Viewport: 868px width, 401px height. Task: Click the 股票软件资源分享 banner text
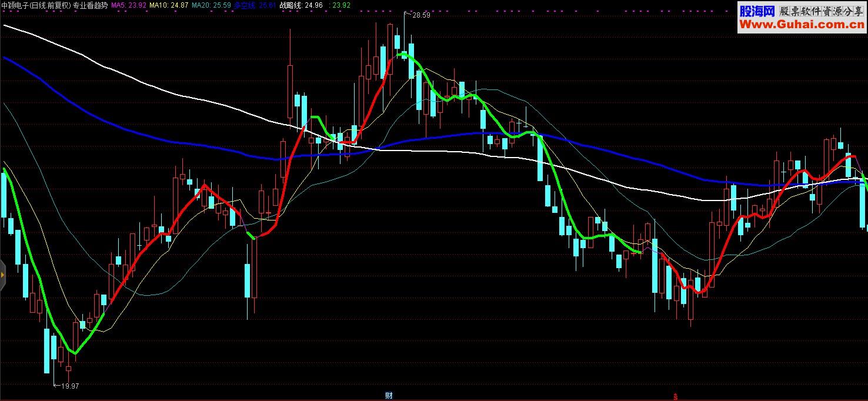pyautogui.click(x=822, y=11)
